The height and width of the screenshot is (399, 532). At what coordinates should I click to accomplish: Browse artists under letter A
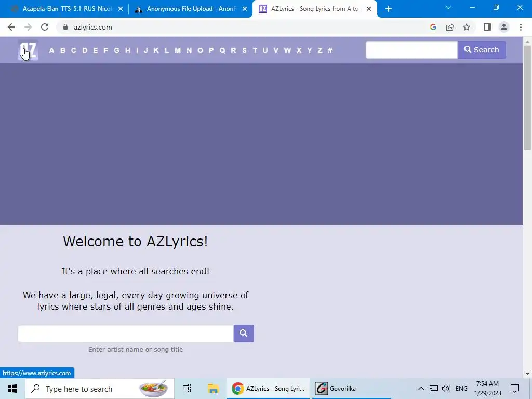pos(51,50)
